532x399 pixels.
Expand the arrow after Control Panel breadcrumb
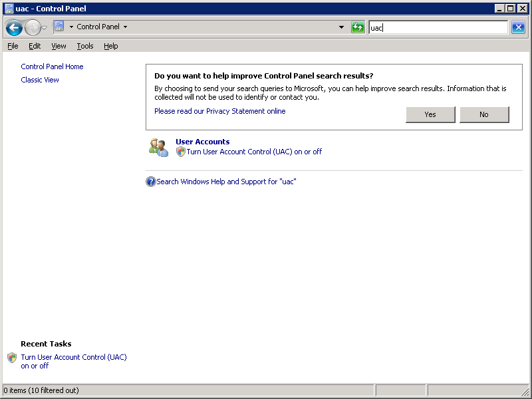pyautogui.click(x=125, y=27)
